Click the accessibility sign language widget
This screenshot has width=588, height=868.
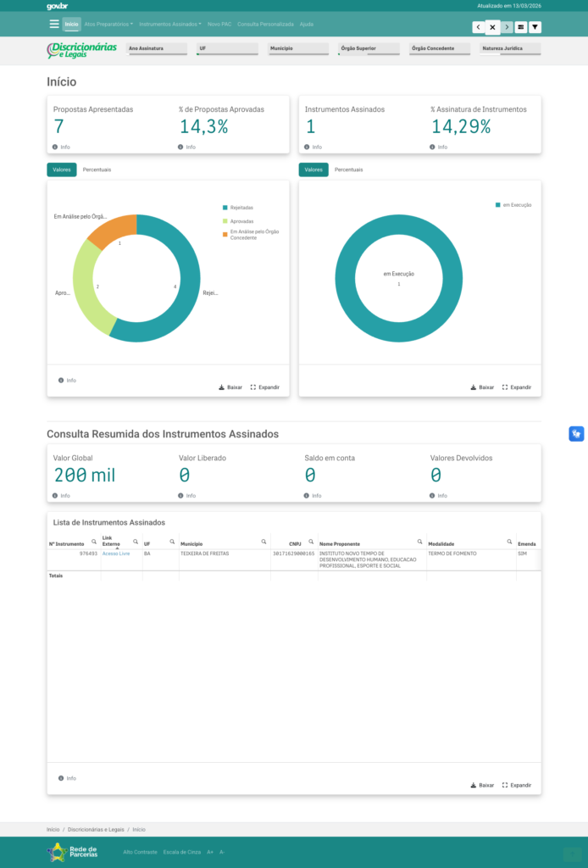tap(576, 434)
